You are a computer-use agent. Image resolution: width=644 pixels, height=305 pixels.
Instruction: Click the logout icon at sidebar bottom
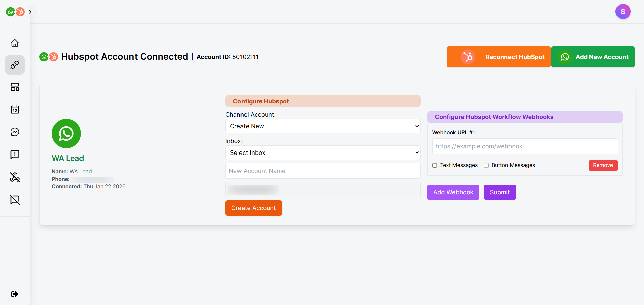pos(15,294)
